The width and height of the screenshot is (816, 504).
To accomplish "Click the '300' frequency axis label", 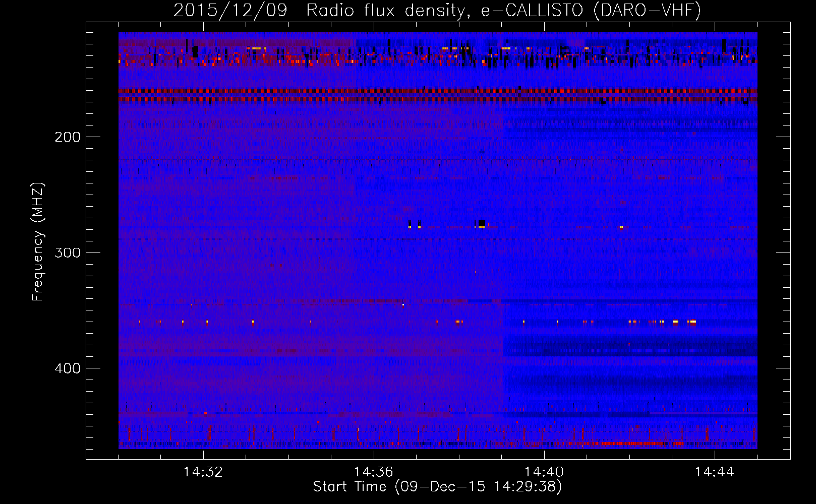I will [68, 253].
